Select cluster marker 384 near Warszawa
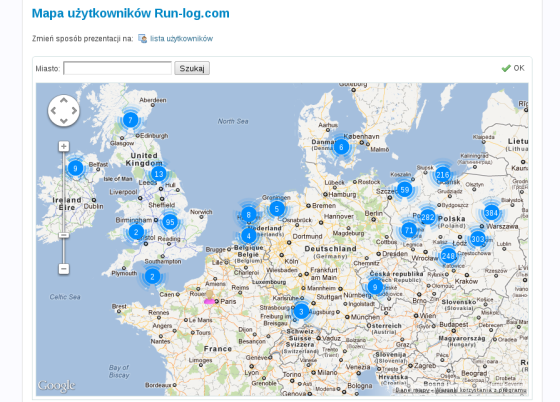 (491, 213)
